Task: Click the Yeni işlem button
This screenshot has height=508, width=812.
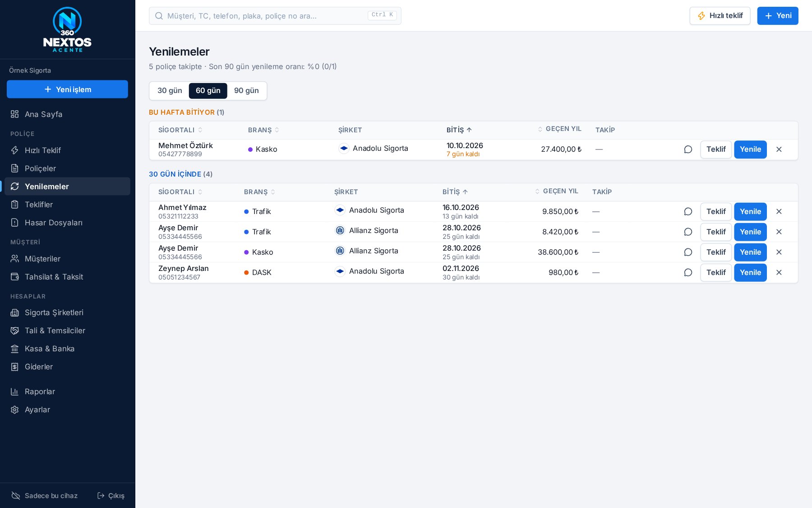Action: click(67, 89)
